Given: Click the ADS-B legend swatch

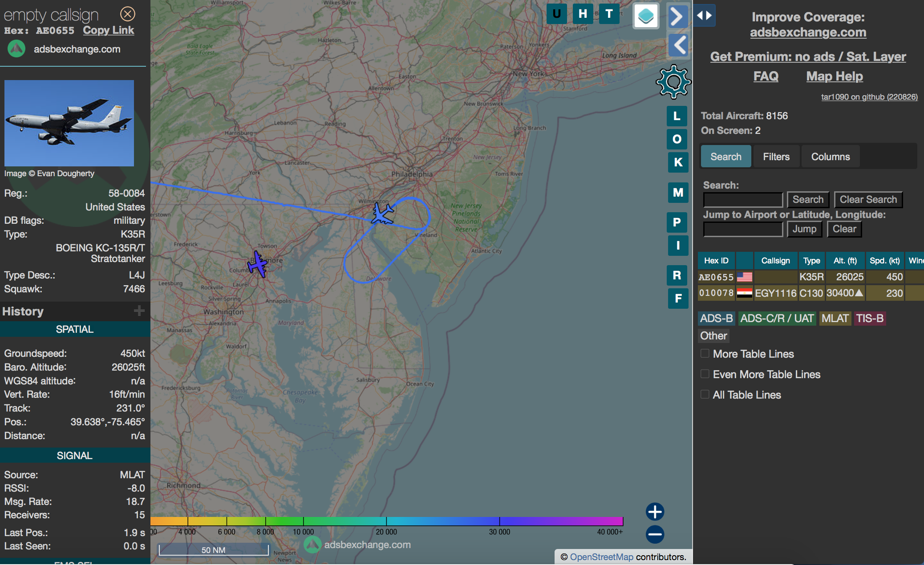Looking at the screenshot, I should (x=716, y=319).
